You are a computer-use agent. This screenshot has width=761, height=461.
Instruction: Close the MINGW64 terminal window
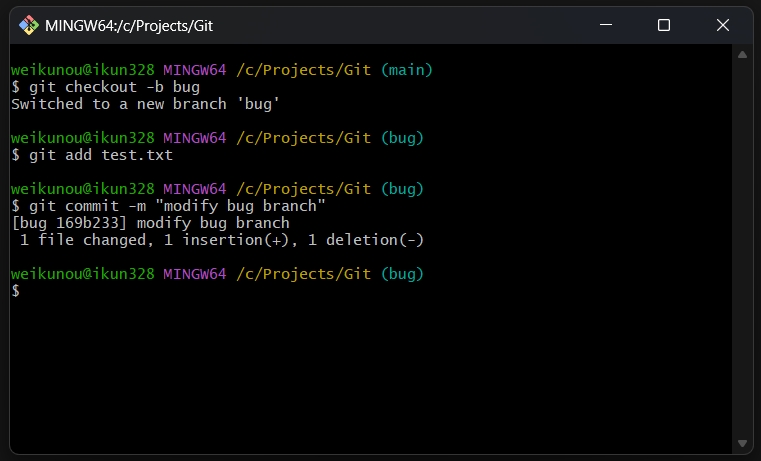[723, 25]
